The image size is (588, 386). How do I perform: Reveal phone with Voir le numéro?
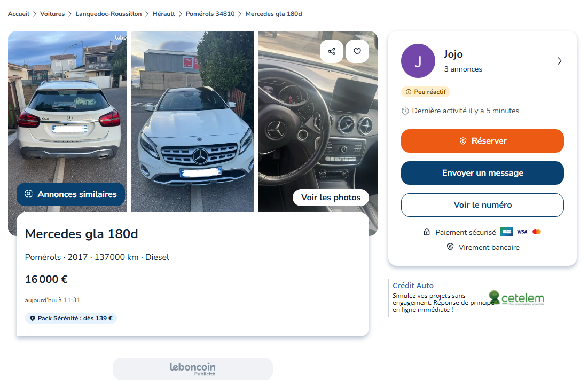482,205
